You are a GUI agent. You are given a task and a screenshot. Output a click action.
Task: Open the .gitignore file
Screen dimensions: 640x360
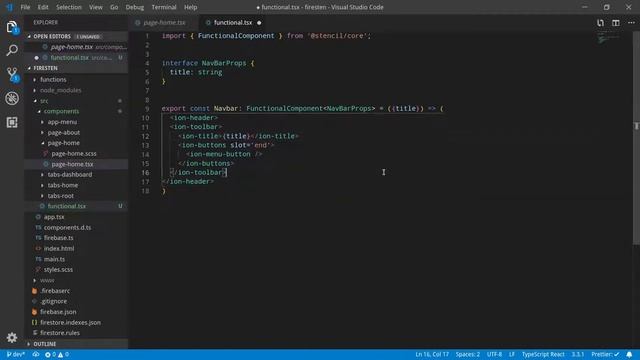53,301
